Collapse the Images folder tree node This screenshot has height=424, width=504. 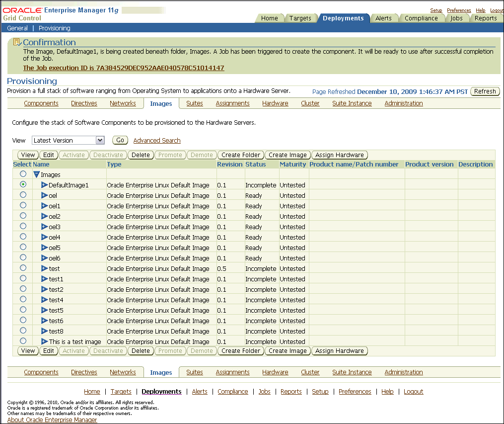pyautogui.click(x=36, y=174)
